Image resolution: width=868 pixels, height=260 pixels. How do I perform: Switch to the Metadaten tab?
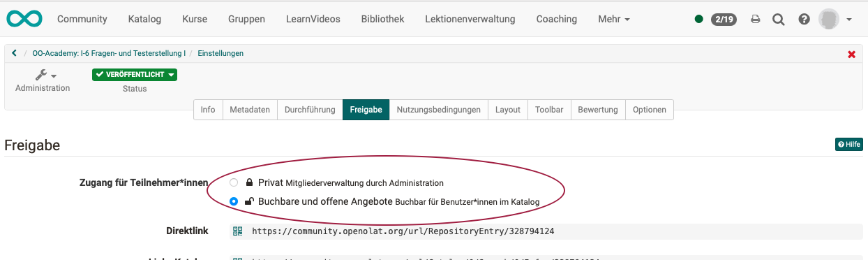[x=250, y=110]
